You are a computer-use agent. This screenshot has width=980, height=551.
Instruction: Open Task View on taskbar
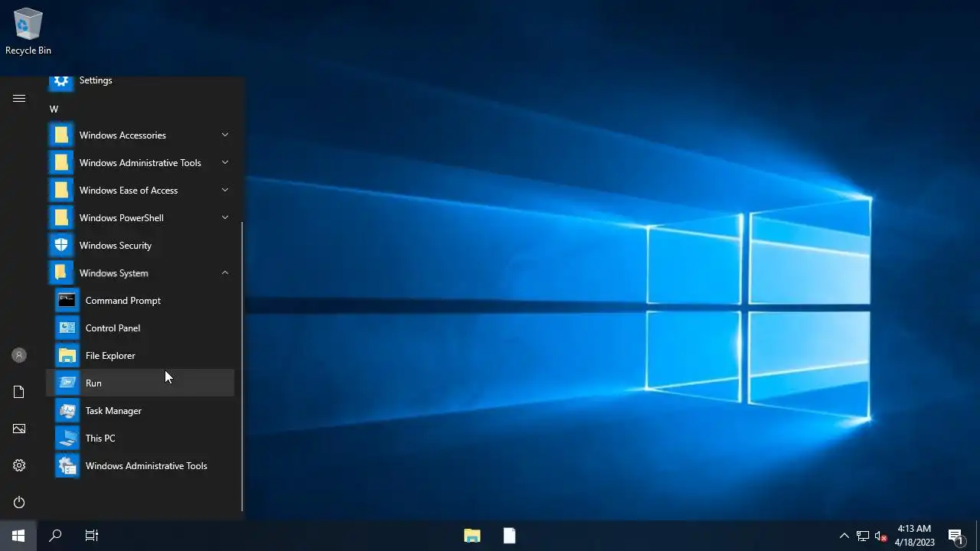click(x=92, y=536)
